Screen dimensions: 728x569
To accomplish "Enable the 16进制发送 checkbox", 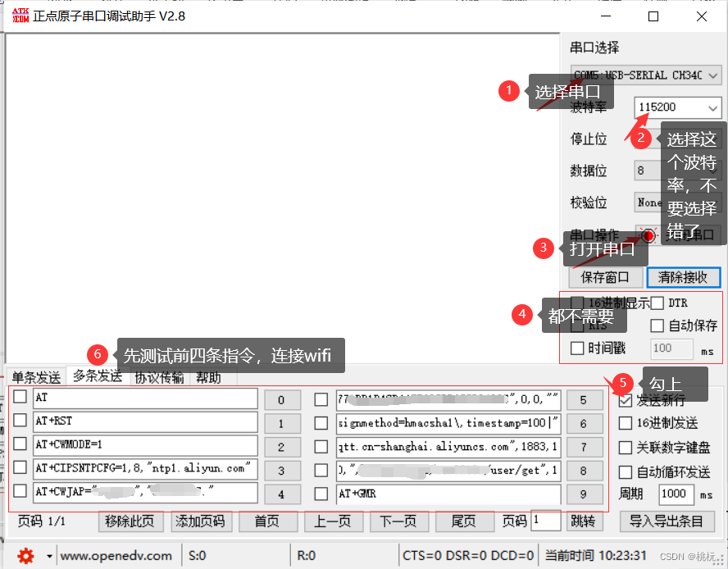I will 625,423.
